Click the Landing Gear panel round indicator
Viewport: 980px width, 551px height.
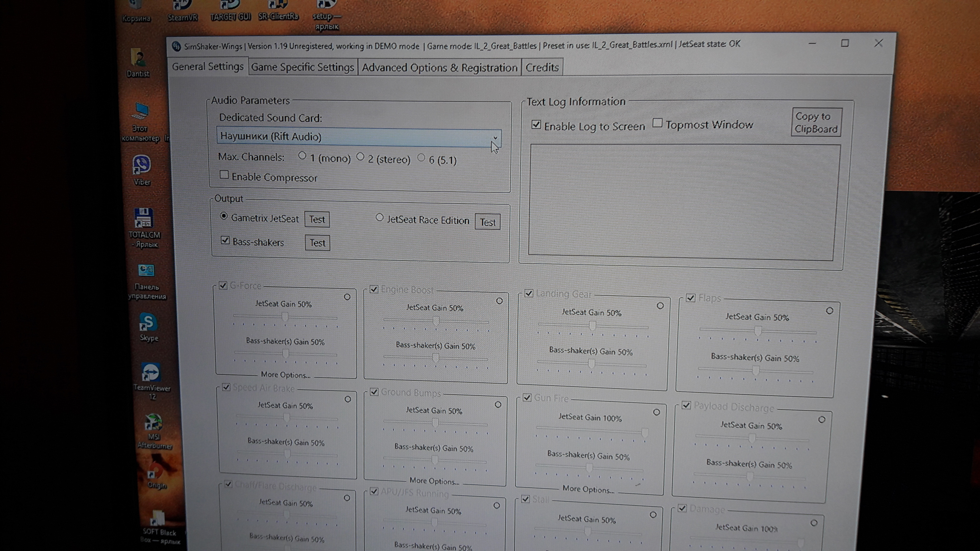click(x=660, y=306)
